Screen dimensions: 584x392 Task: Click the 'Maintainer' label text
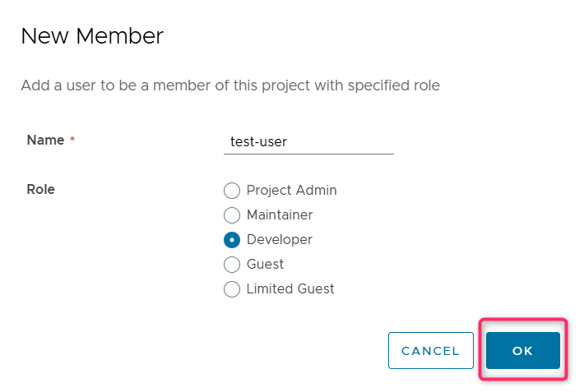coord(280,214)
